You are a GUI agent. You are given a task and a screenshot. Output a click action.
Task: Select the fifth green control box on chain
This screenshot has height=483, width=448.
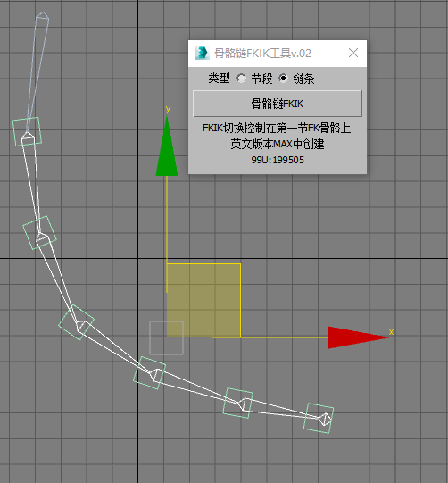point(238,403)
